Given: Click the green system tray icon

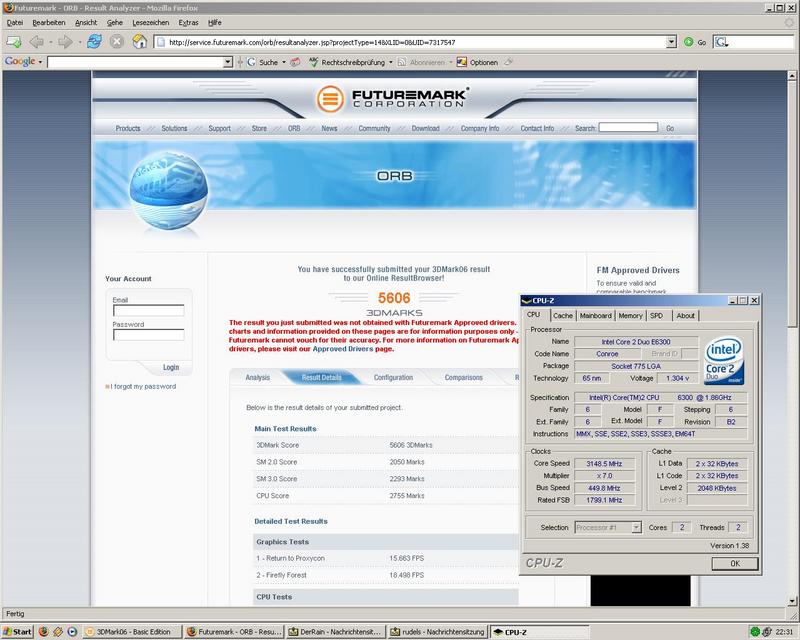Looking at the screenshot, I should [755, 632].
